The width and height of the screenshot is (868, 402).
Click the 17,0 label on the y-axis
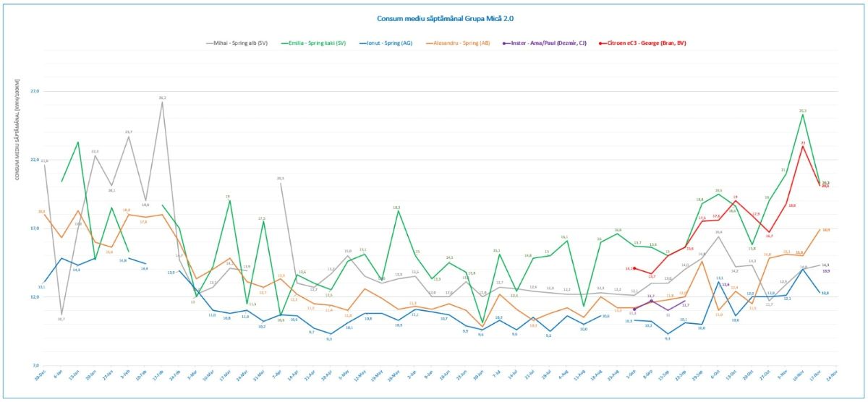[x=34, y=228]
